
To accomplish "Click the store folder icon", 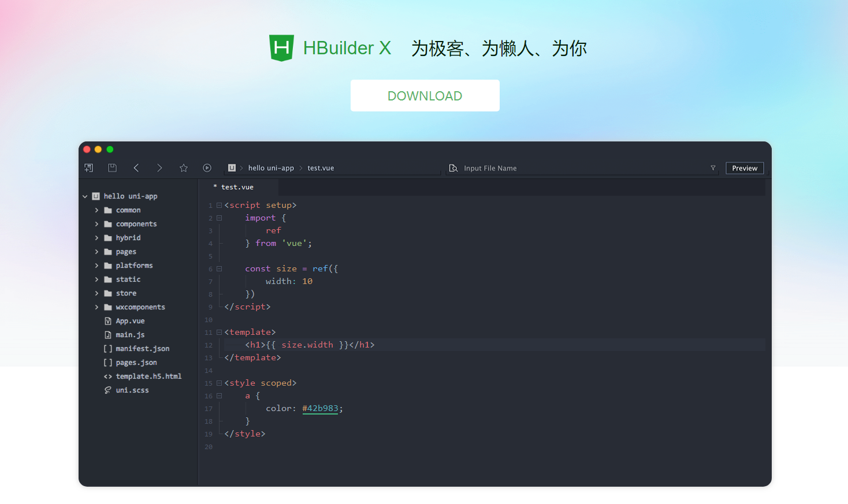I will (x=108, y=293).
